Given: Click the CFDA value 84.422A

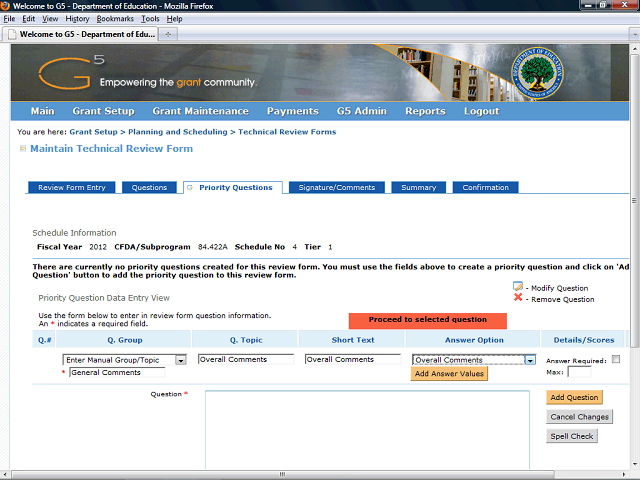Looking at the screenshot, I should pos(213,247).
